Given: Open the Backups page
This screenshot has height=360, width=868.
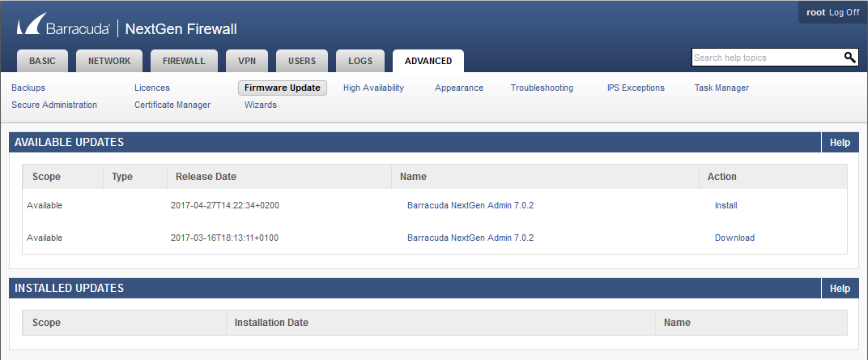Looking at the screenshot, I should (28, 88).
